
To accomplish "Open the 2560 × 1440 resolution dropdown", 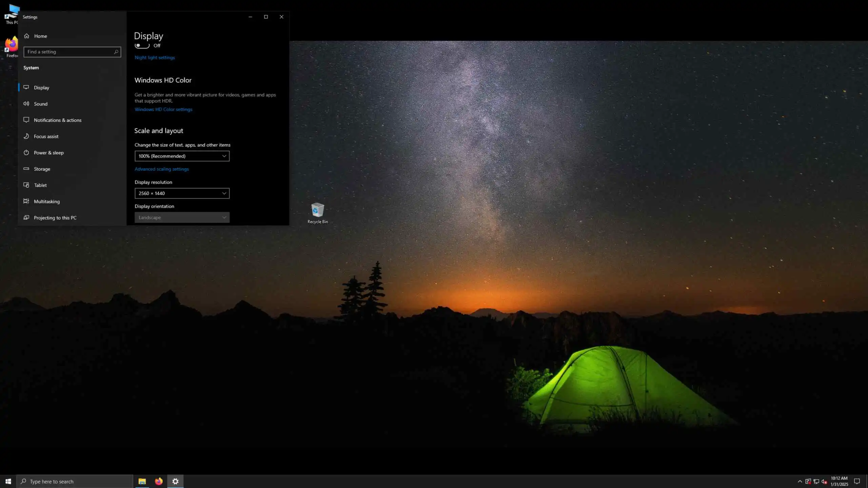I will click(x=182, y=193).
